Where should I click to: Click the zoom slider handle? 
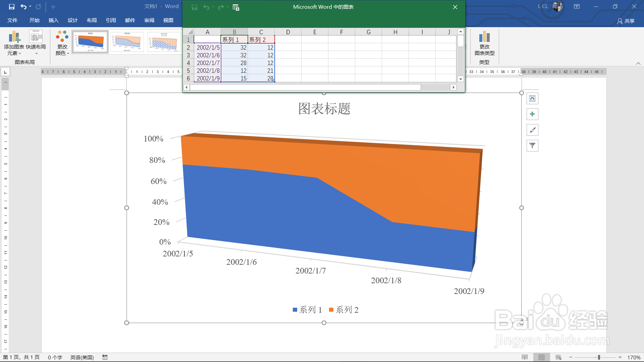tap(599, 357)
